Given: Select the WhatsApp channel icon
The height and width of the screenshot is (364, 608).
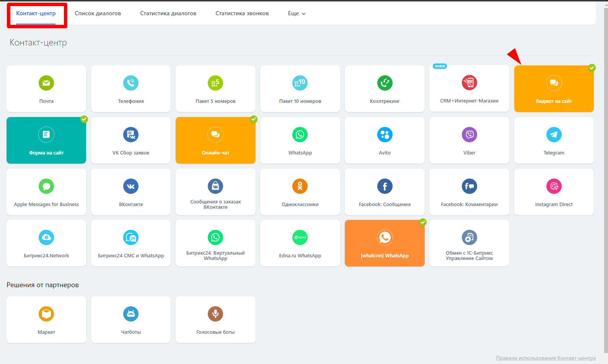Looking at the screenshot, I should point(300,135).
